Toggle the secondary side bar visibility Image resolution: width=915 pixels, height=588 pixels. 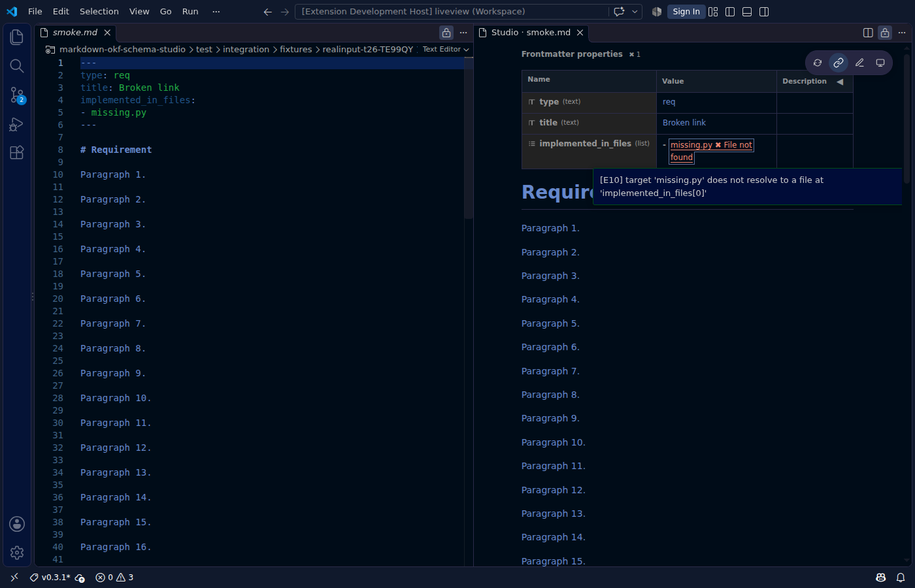pos(764,12)
